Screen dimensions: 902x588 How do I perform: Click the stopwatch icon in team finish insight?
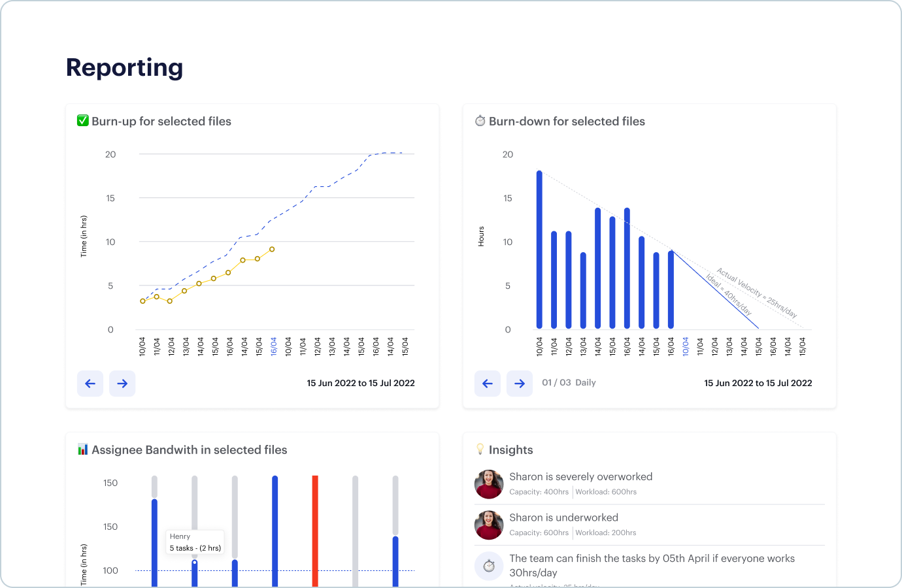(489, 566)
